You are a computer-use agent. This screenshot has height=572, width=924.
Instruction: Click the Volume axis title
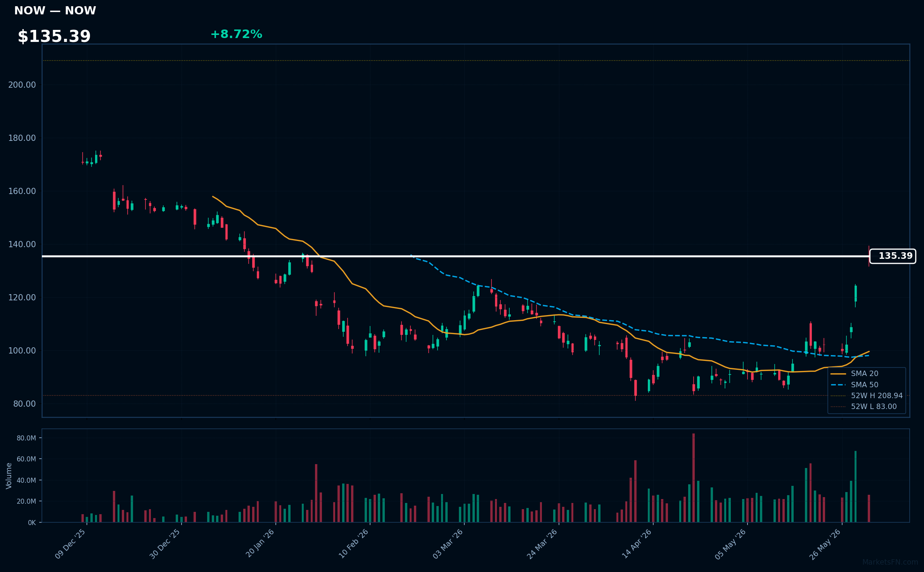tap(9, 476)
